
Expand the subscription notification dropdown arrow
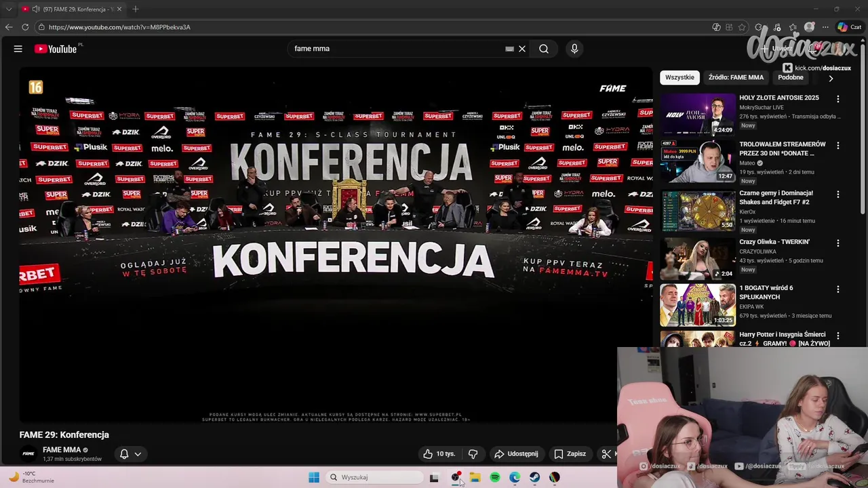(x=138, y=454)
